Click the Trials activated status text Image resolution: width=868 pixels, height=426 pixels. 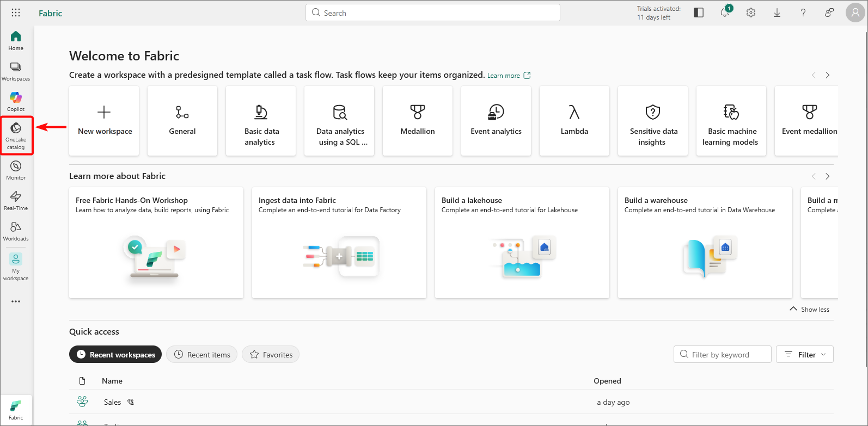point(659,13)
